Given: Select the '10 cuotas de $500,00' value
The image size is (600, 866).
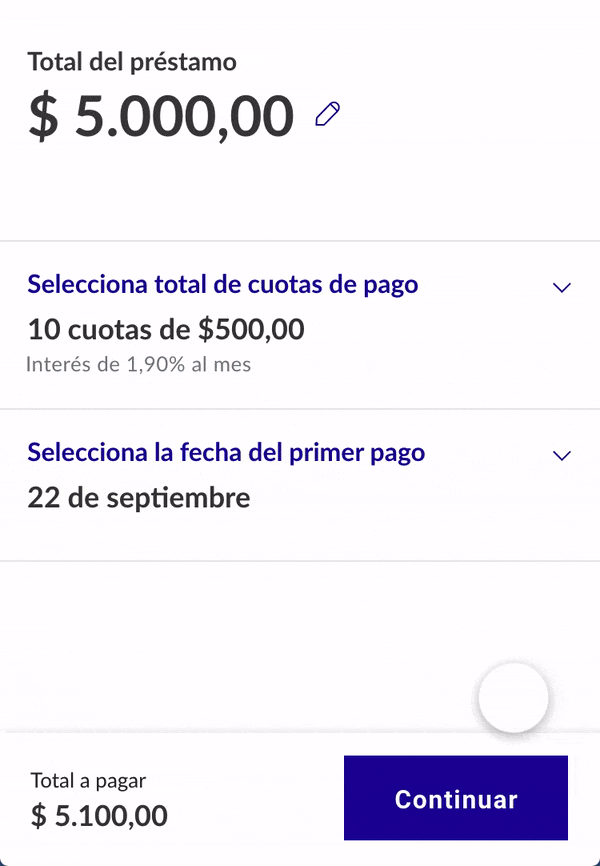Looking at the screenshot, I should (x=166, y=329).
